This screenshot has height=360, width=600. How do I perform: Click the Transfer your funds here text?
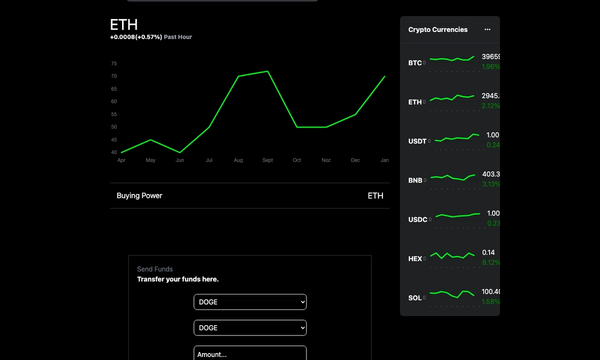click(x=178, y=279)
